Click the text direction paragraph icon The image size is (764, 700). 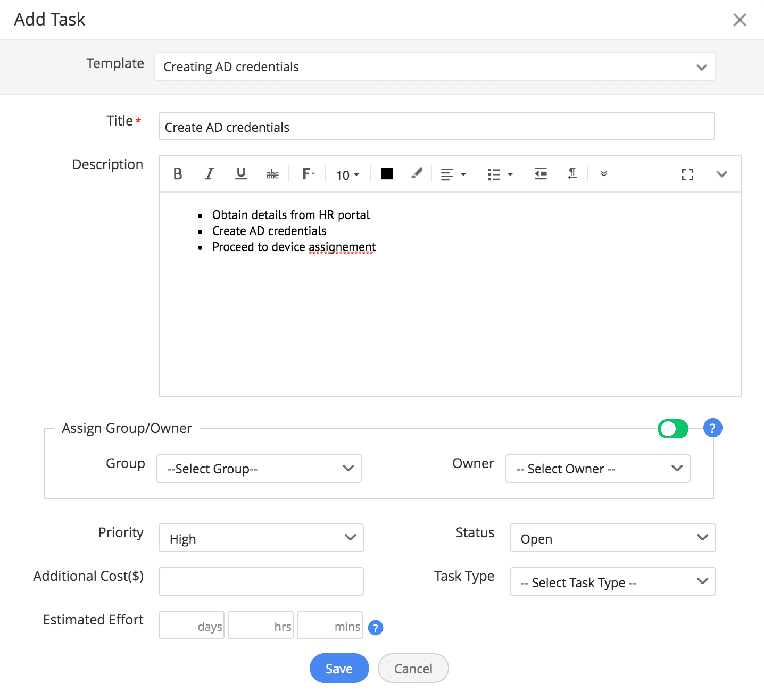coord(572,174)
